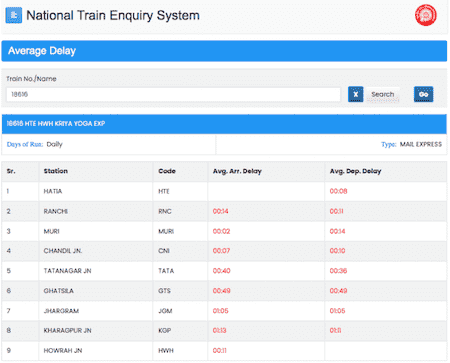Clear the train number with the X button
This screenshot has width=450, height=363.
pos(355,94)
